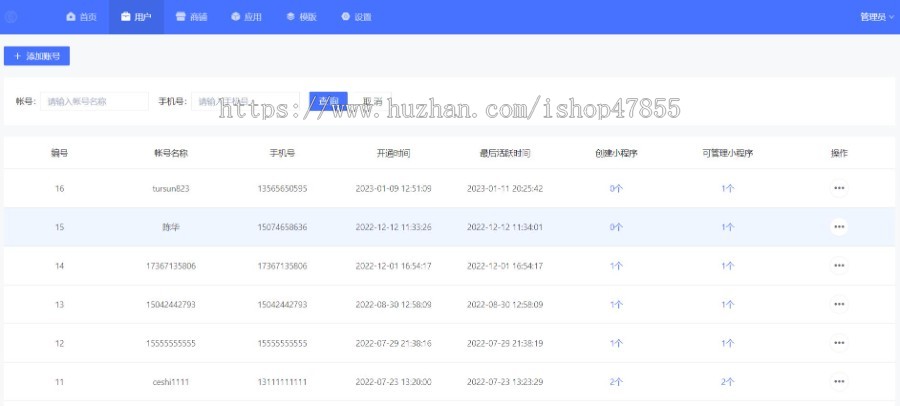Image resolution: width=900 pixels, height=406 pixels.
Task: Select row number 13 cell
Action: coord(59,304)
